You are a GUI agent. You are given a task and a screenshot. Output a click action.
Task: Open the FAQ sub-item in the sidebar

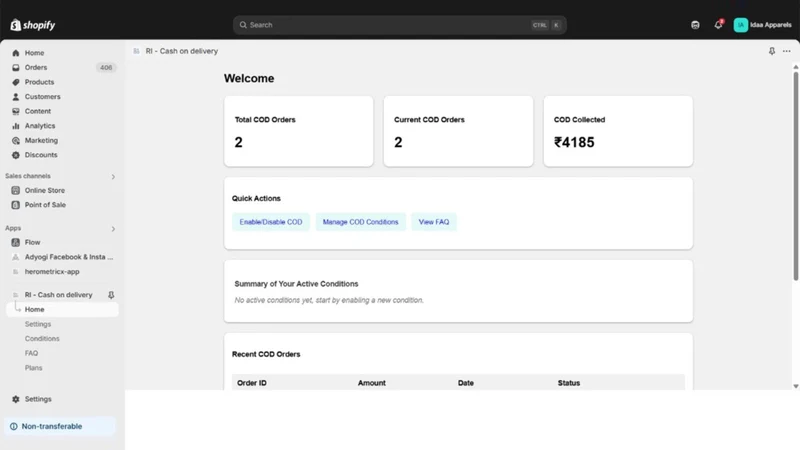tap(32, 353)
